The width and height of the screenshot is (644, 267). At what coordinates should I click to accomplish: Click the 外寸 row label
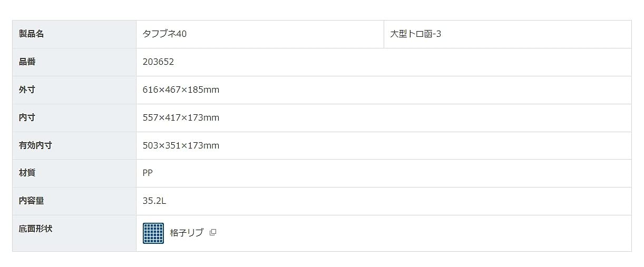27,90
